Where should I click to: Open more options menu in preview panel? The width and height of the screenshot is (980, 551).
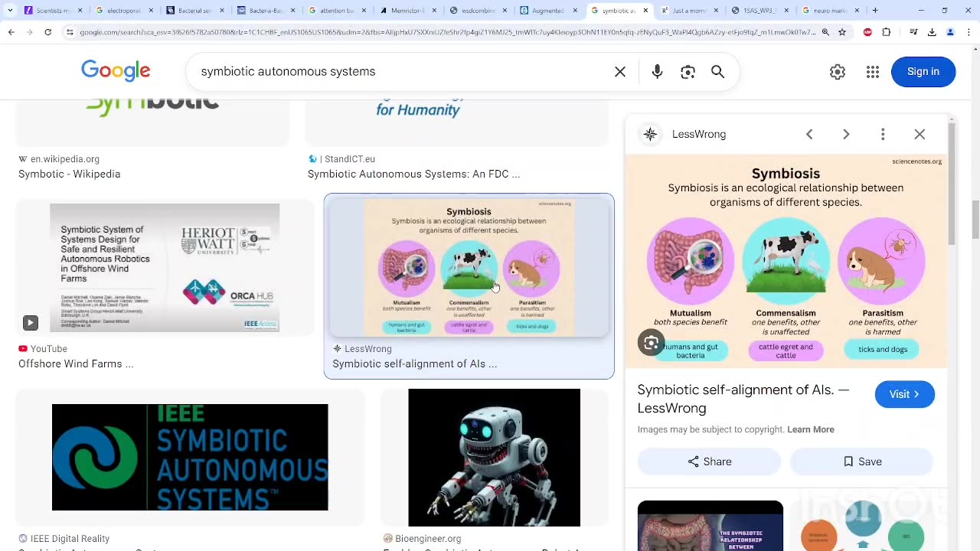click(x=883, y=134)
